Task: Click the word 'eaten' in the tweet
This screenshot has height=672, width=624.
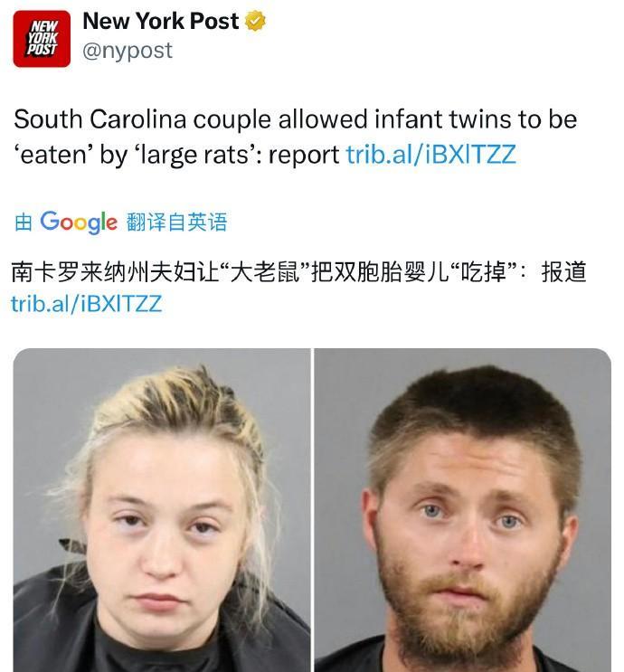Action: pos(52,156)
